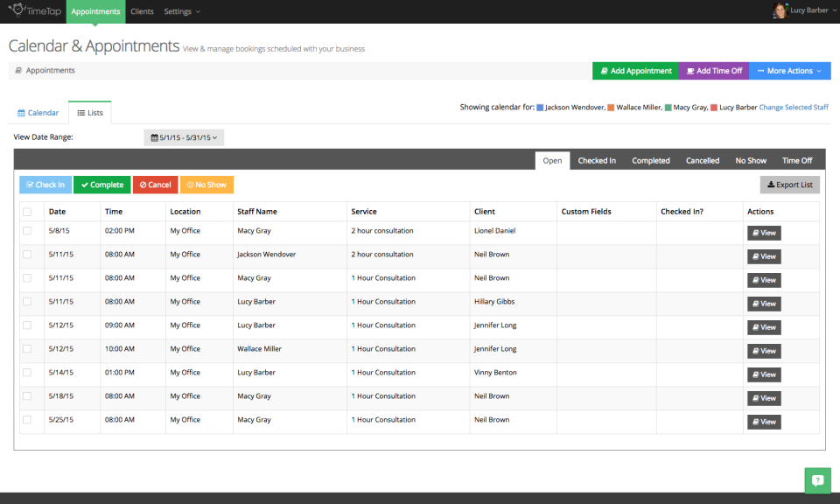The height and width of the screenshot is (504, 840).
Task: View Jackson Wendover's 5/11/15 appointment
Action: pyautogui.click(x=764, y=256)
